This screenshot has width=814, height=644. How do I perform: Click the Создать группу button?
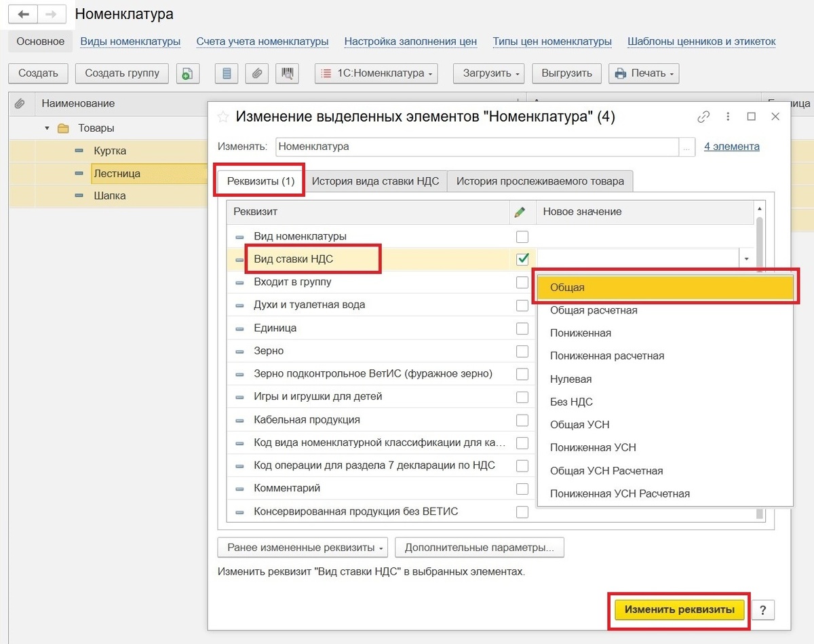122,73
